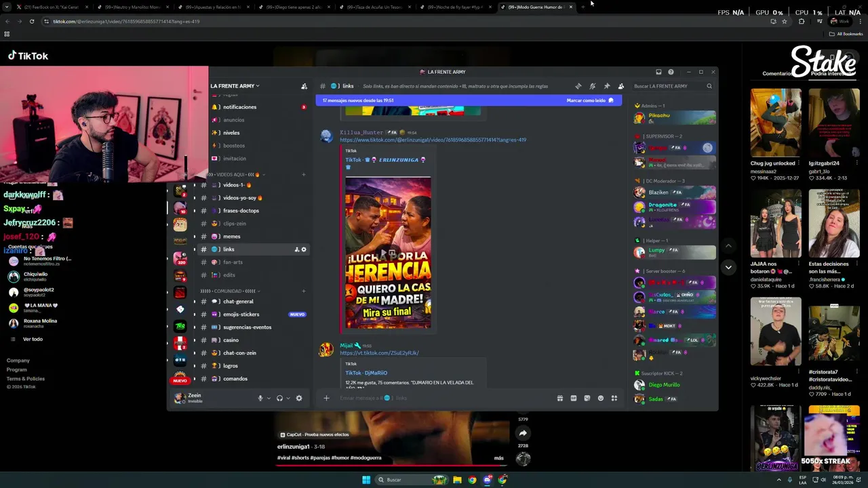Open microphone input options arrow
The image size is (868, 488).
(269, 399)
